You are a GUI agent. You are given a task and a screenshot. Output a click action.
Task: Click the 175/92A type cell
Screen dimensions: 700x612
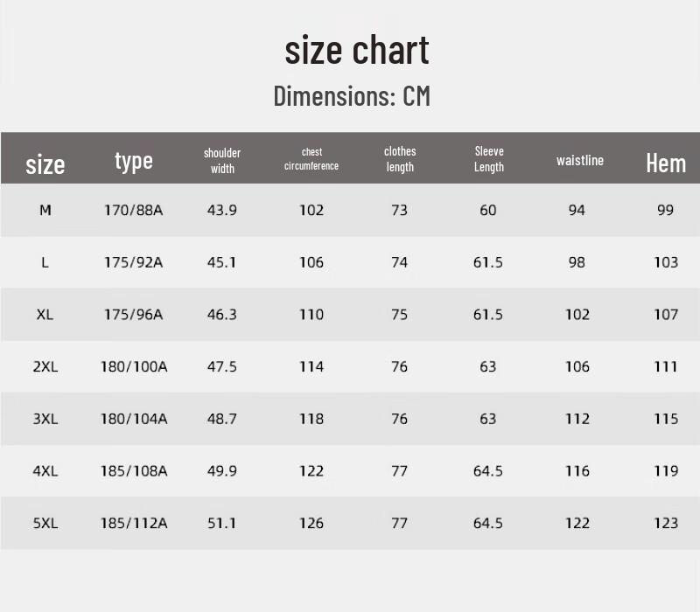coord(133,262)
